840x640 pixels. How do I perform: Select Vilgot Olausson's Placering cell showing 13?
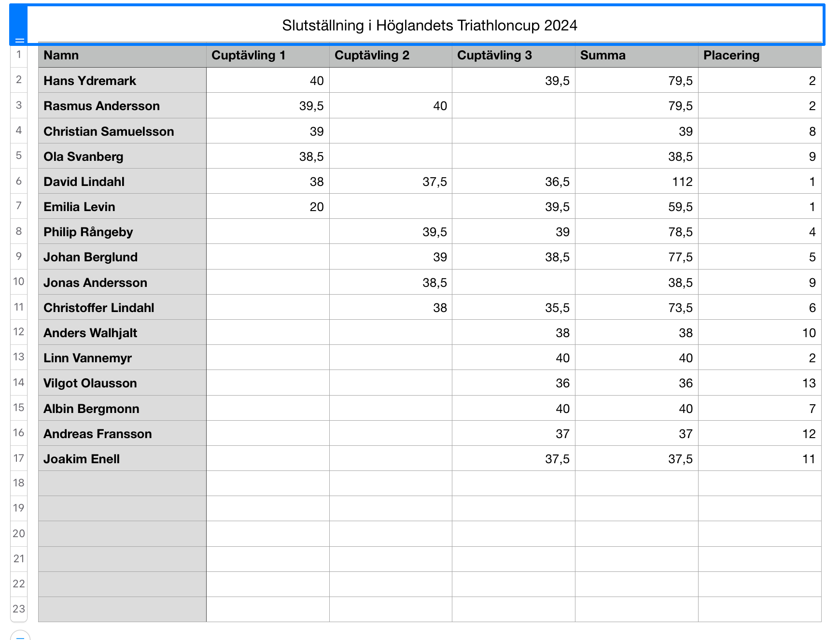pos(759,383)
